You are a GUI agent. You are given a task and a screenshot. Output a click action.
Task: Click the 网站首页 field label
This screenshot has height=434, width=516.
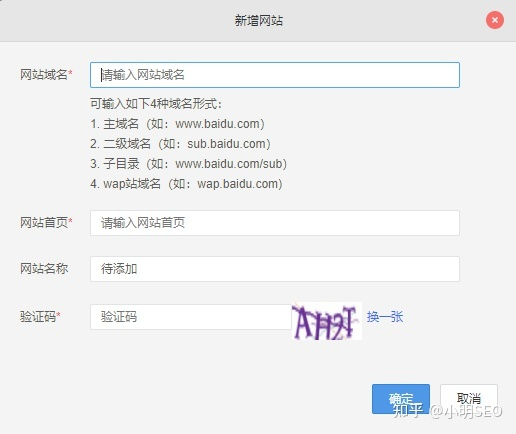(44, 223)
